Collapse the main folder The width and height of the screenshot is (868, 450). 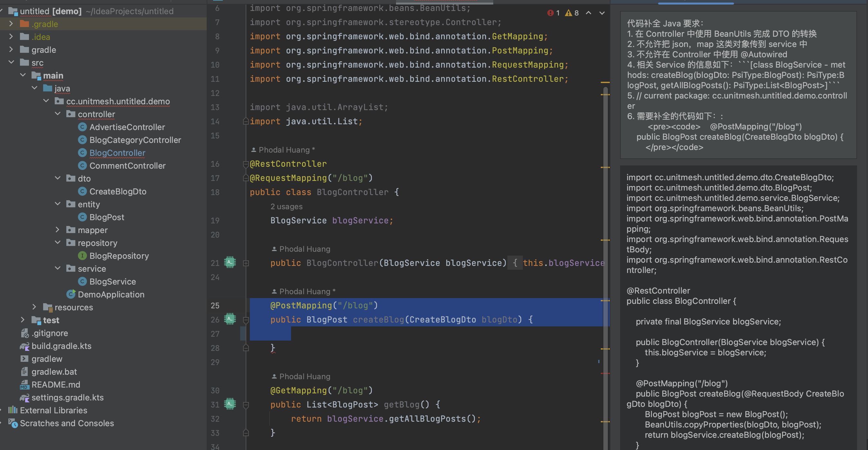(23, 75)
